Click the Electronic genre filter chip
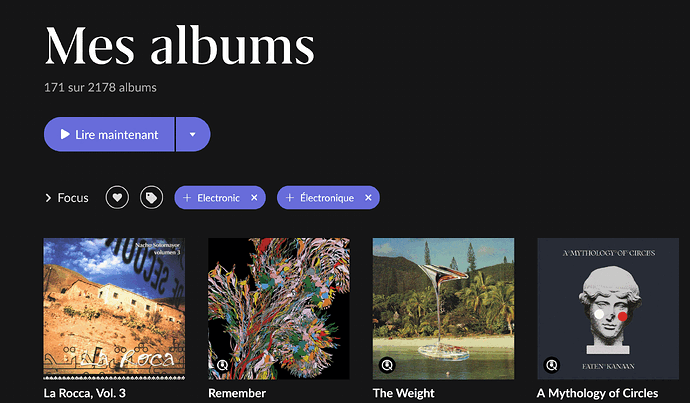Screen dimensions: 690x403 pyautogui.click(x=218, y=198)
